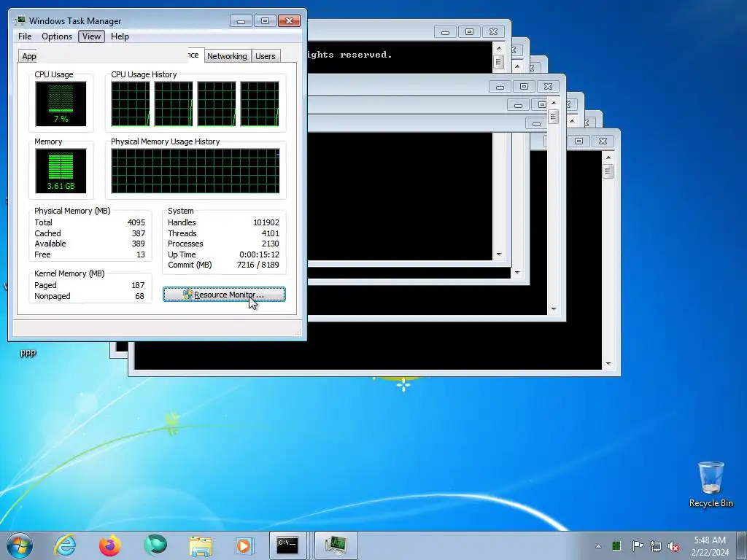Open the Help menu in Task Manager
This screenshot has height=560, width=747.
(120, 36)
